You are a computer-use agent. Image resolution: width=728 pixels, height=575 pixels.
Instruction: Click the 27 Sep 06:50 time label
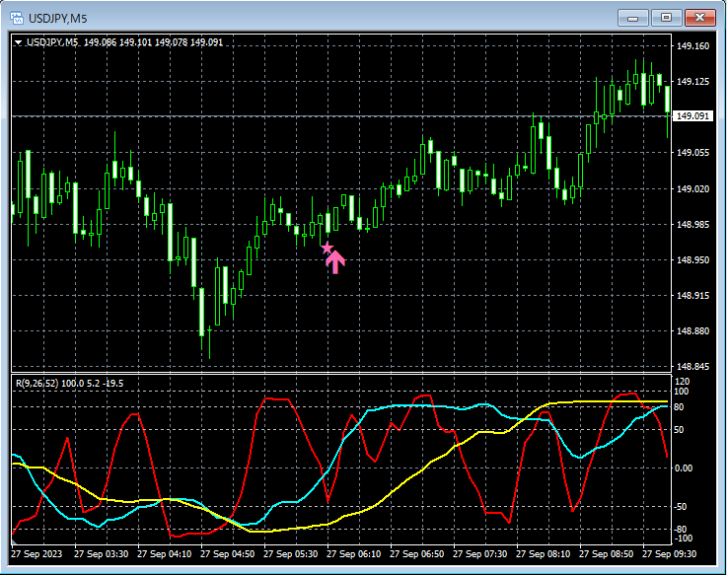(417, 554)
